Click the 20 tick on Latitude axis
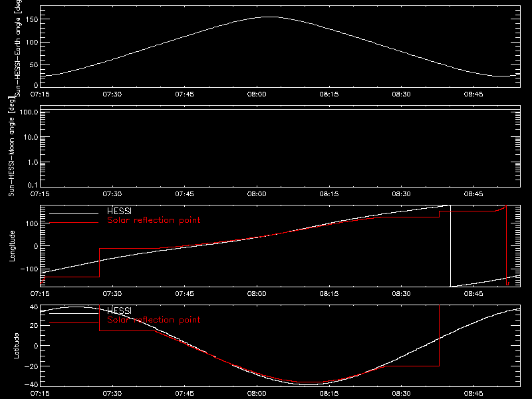The width and height of the screenshot is (532, 399). (x=34, y=326)
